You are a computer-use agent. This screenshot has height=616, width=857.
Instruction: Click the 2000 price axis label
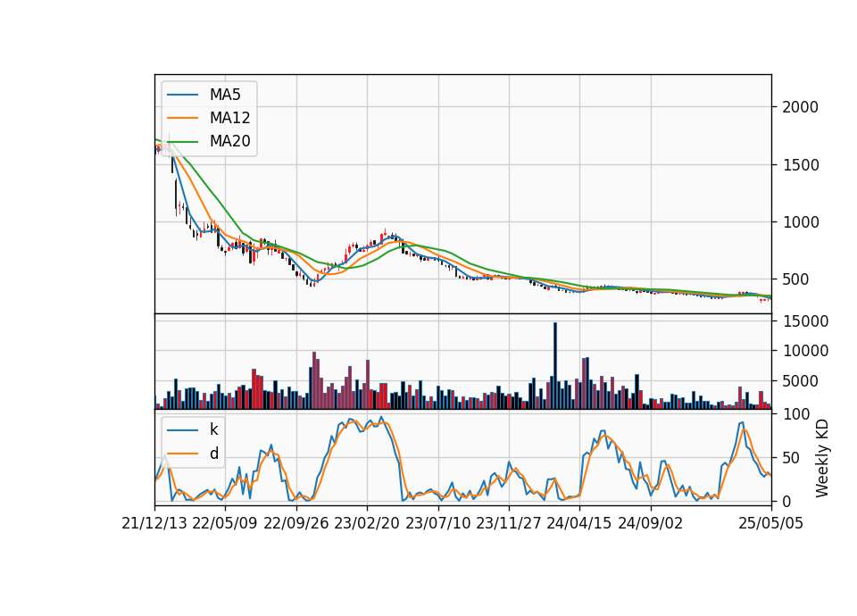[800, 107]
